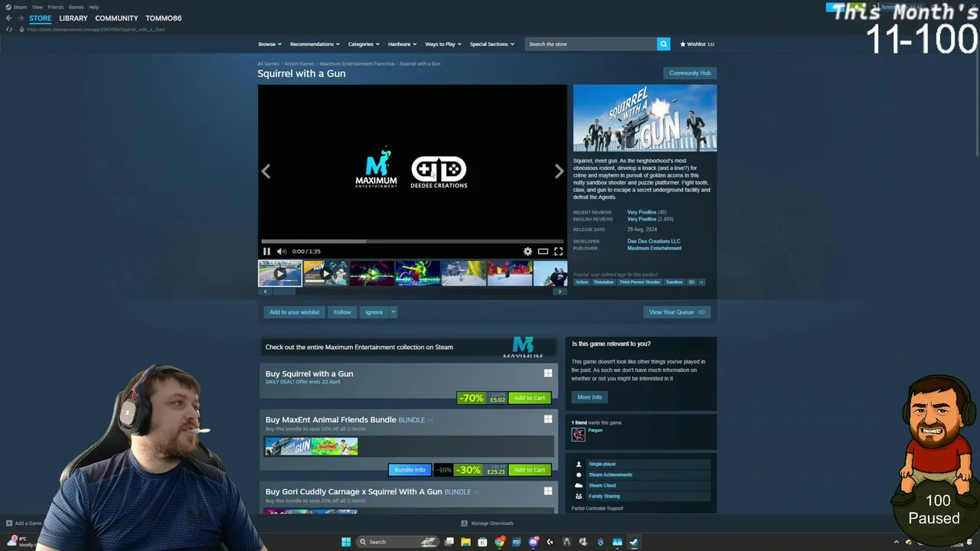This screenshot has height=551, width=980.
Task: Click the Steam forward navigation arrow
Action: point(20,18)
